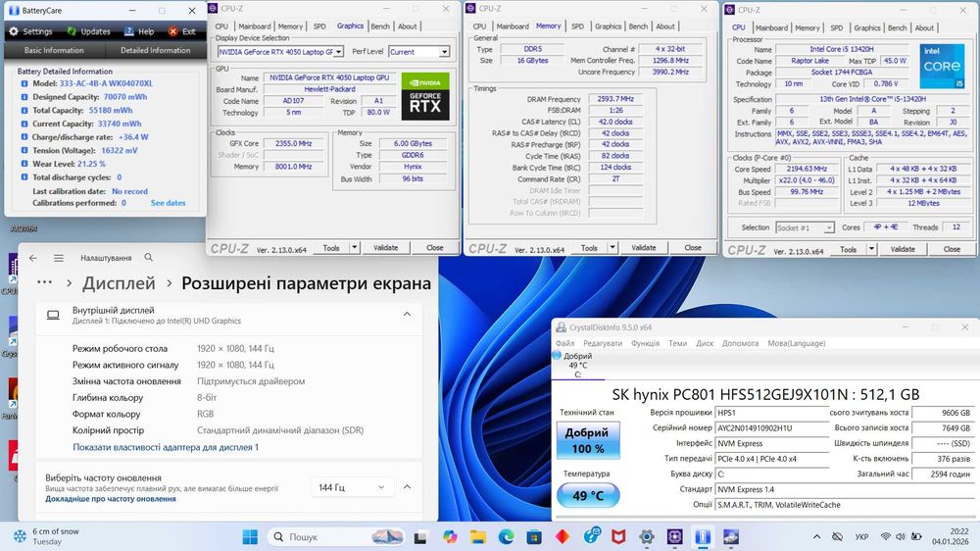Screen dimensions: 980x551
Task: Click УКР language indicator in tray
Action: point(861,536)
